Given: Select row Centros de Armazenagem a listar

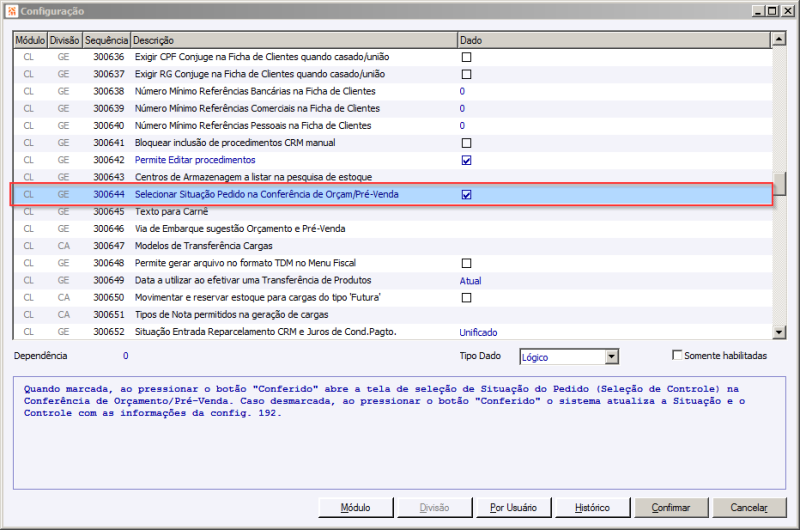Looking at the screenshot, I should [x=392, y=177].
